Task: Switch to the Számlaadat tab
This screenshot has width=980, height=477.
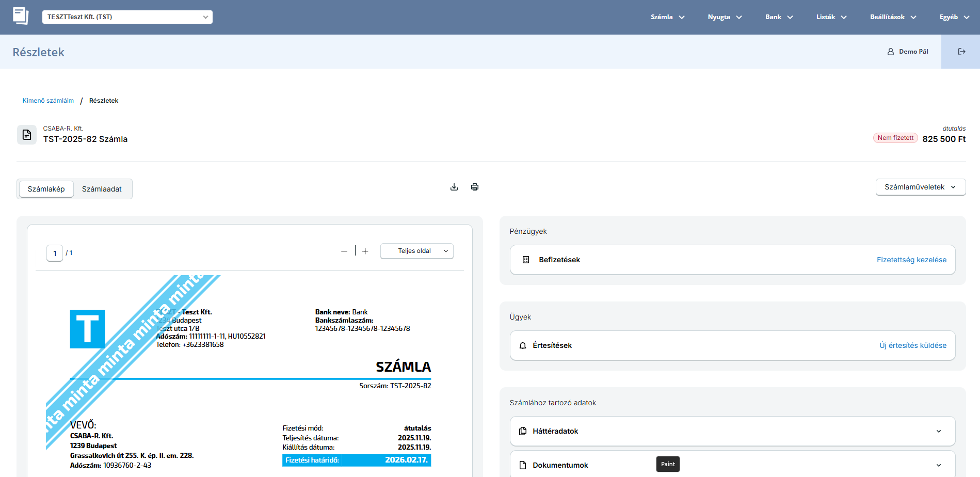Action: pos(102,189)
